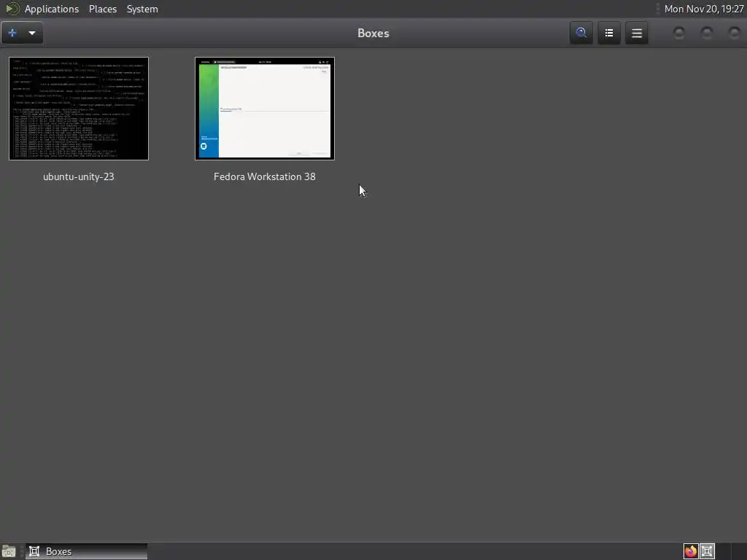Screen dimensions: 747x560
Task: Select the ubuntu-unity-23 label
Action: (x=79, y=176)
